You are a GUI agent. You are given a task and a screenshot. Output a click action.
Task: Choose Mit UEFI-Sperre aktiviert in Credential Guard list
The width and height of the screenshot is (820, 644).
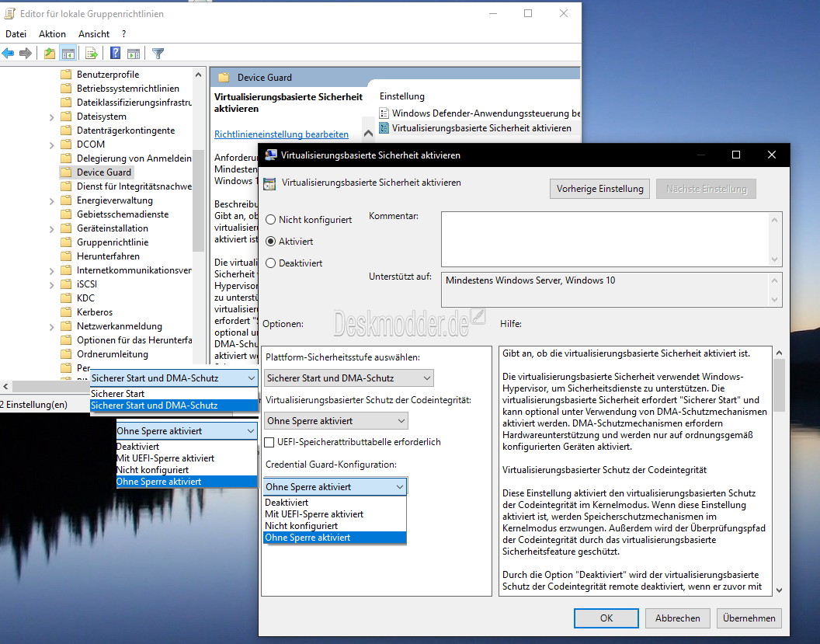click(335, 514)
